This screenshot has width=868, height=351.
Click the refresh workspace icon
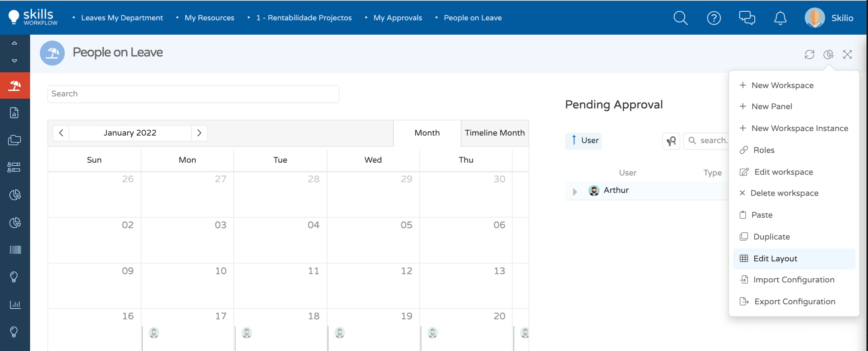(810, 55)
